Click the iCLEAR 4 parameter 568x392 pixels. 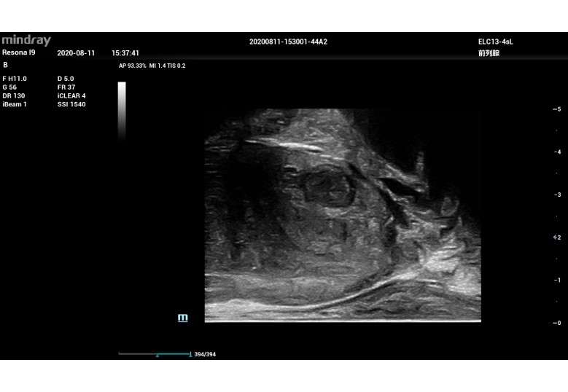tap(71, 96)
